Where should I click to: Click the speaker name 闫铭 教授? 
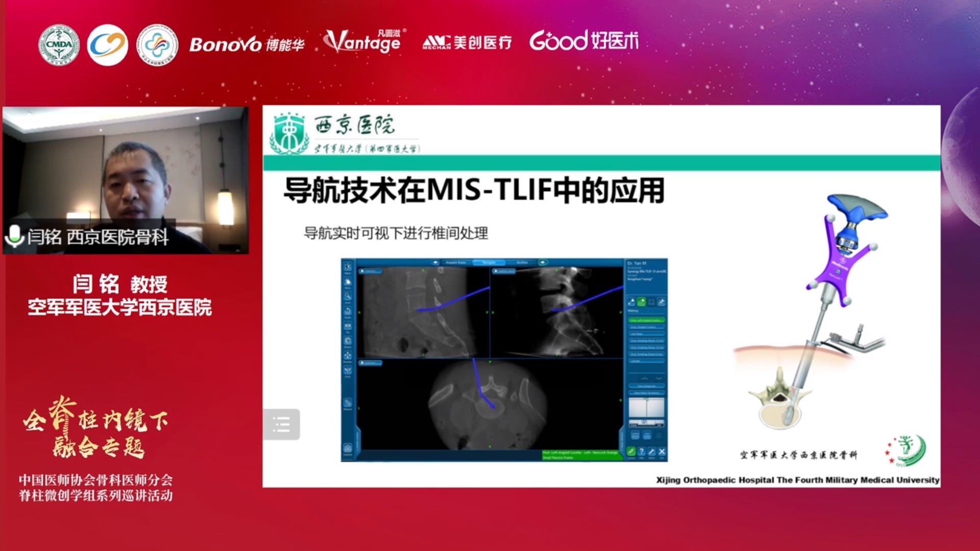tap(120, 284)
